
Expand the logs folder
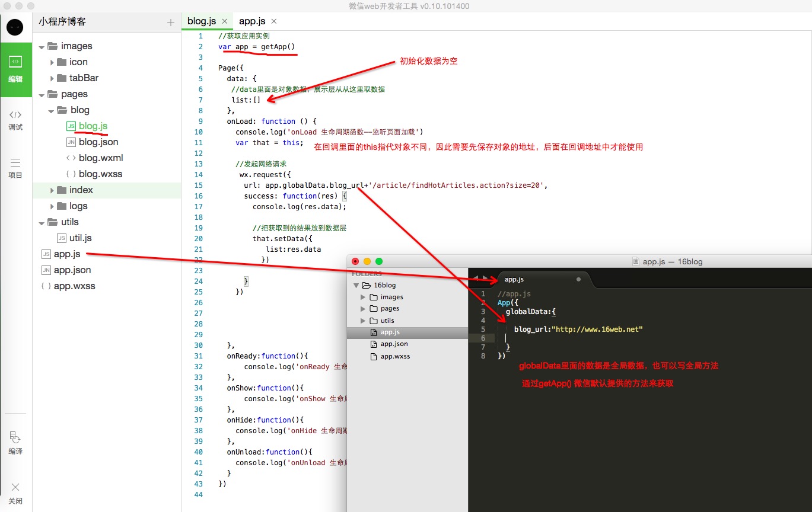pyautogui.click(x=52, y=206)
